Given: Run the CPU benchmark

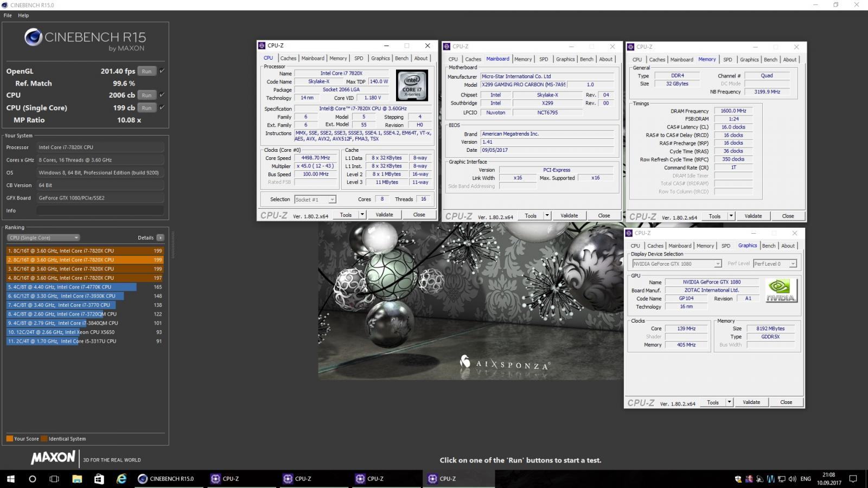Looking at the screenshot, I should [146, 95].
